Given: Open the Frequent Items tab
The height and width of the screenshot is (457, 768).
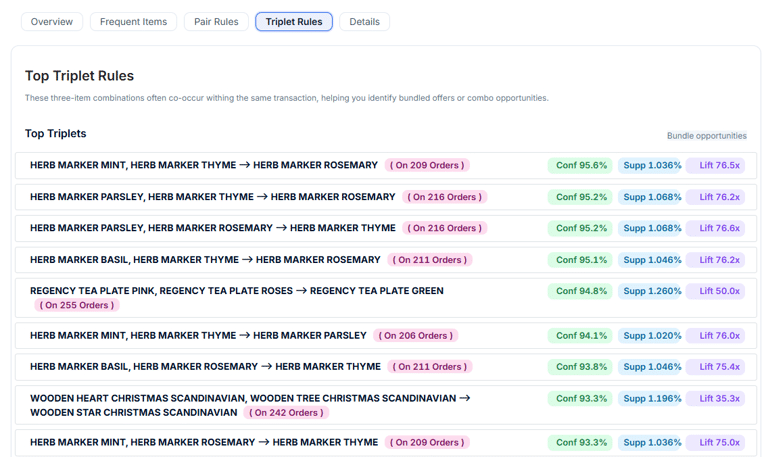Looking at the screenshot, I should pos(134,22).
